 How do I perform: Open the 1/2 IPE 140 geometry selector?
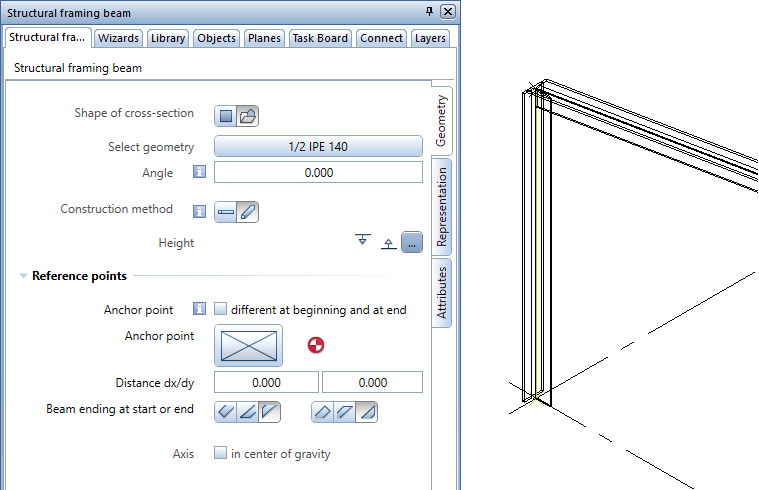pyautogui.click(x=318, y=147)
